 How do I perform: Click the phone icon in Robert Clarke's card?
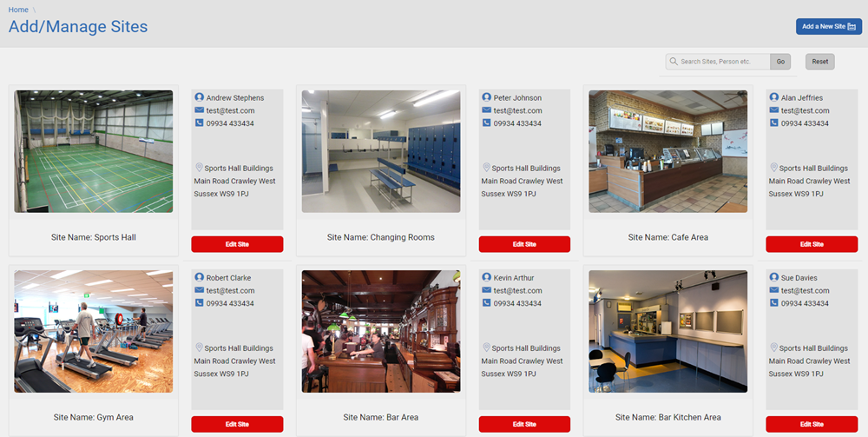200,303
